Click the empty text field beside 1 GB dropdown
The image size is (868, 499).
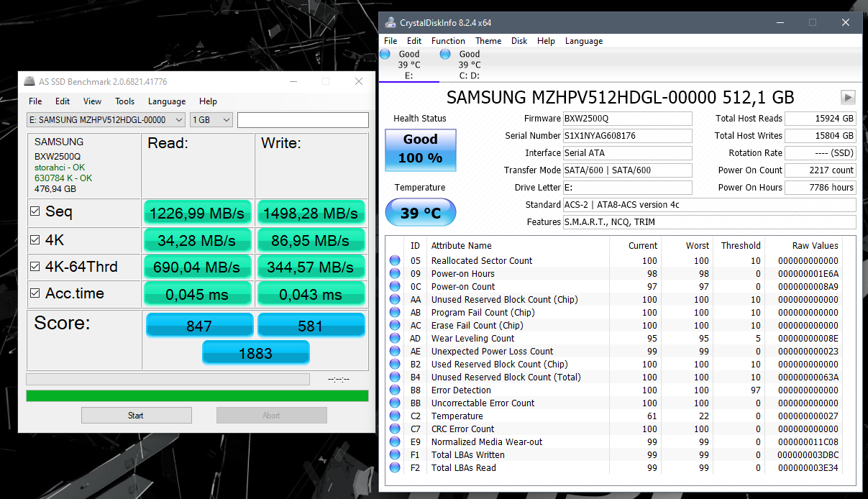303,120
